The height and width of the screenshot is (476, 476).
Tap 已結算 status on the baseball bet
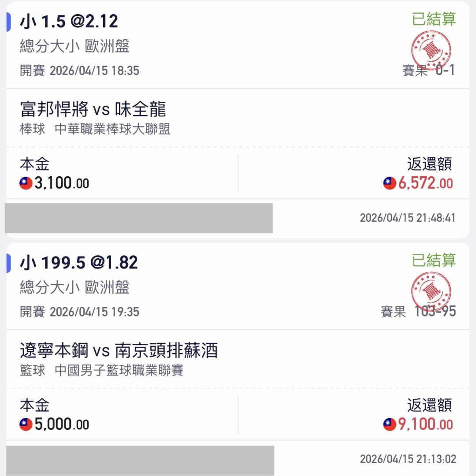click(x=434, y=19)
